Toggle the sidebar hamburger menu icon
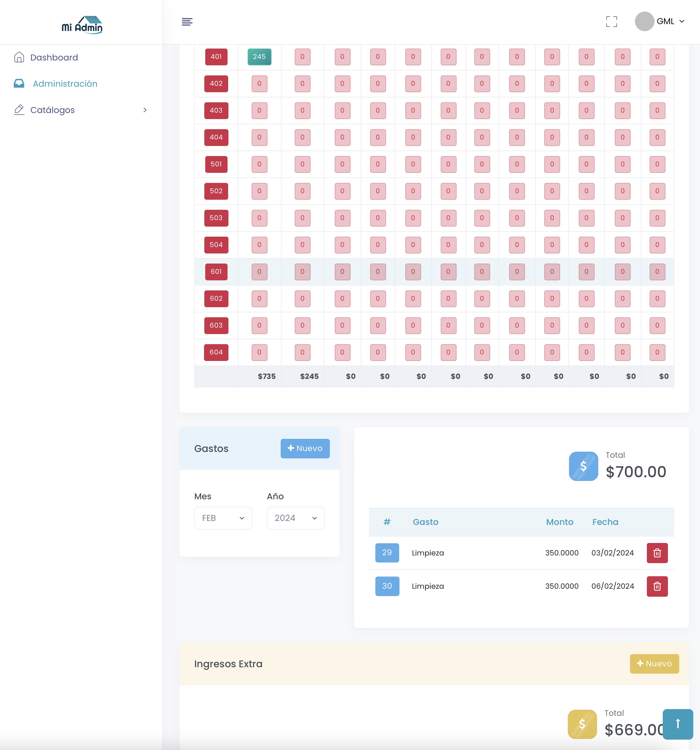This screenshot has height=750, width=700. pyautogui.click(x=187, y=22)
